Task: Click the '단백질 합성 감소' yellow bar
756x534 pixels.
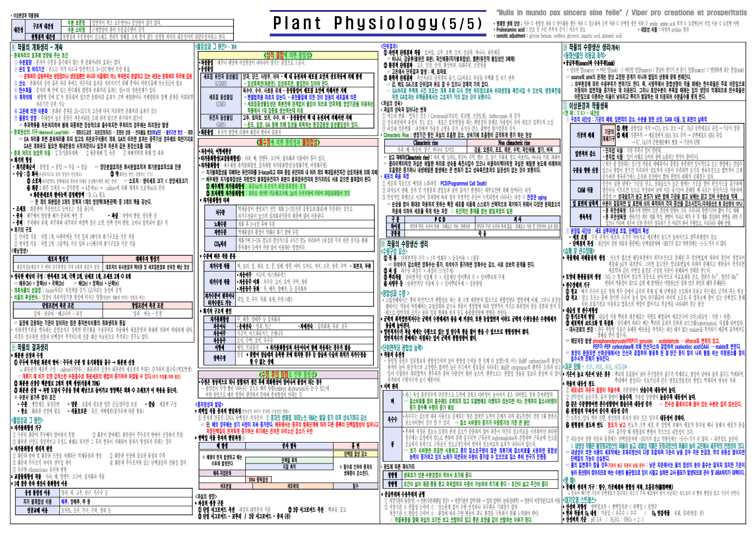Action: coord(355,454)
